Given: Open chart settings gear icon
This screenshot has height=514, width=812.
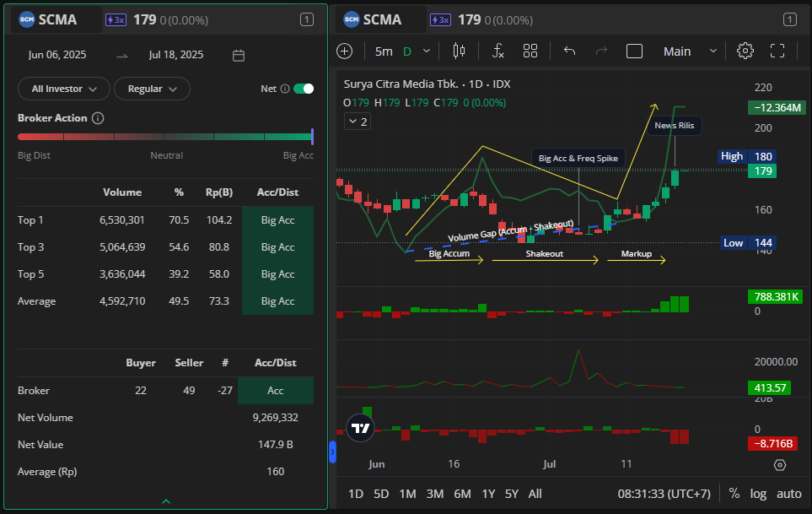Looking at the screenshot, I should point(745,51).
